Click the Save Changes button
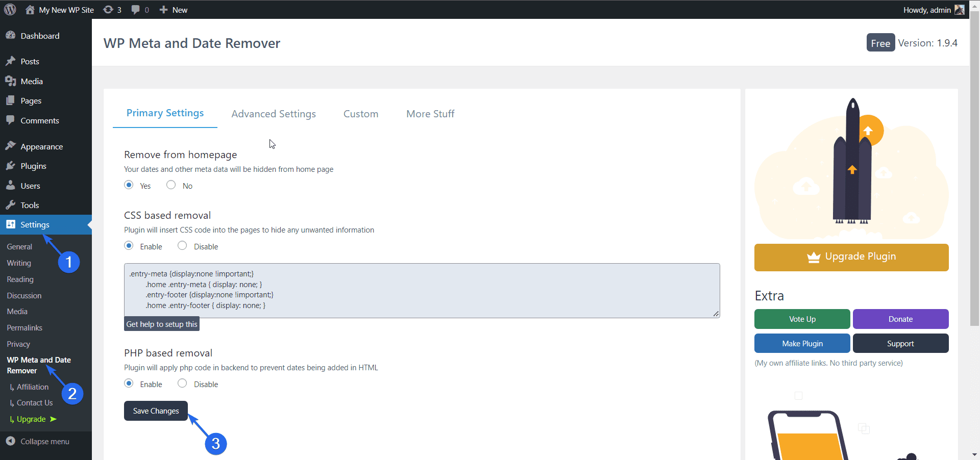The image size is (980, 460). coord(156,411)
